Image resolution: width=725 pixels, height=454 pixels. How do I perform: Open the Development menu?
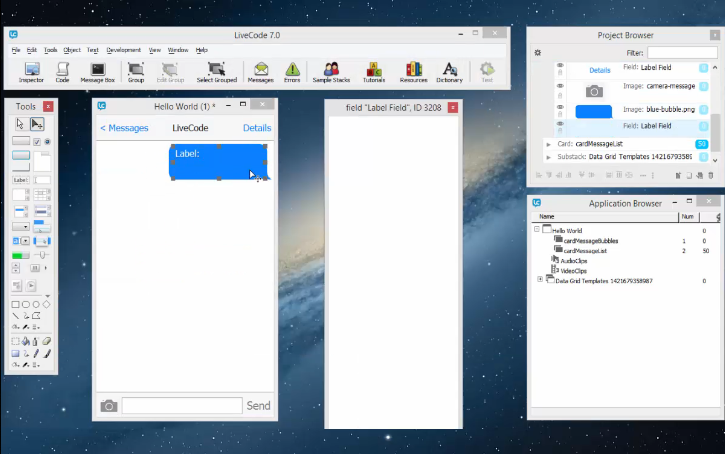click(x=124, y=49)
